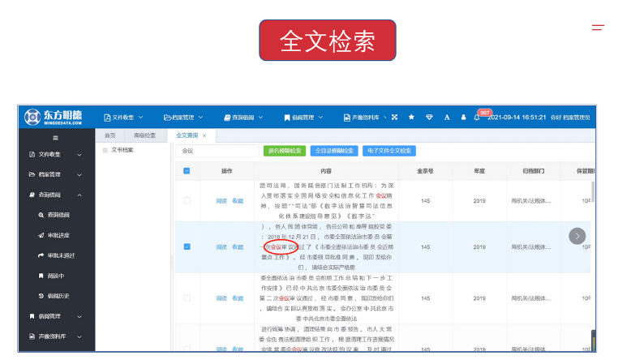Open 审批进度 in the sidebar menu
This screenshot has width=618, height=364.
[x=58, y=235]
